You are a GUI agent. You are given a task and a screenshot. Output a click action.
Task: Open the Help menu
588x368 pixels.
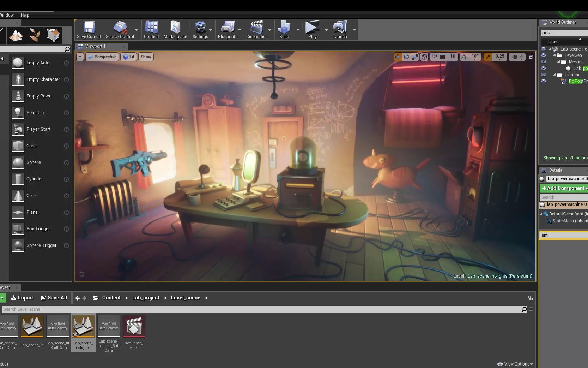(x=25, y=15)
